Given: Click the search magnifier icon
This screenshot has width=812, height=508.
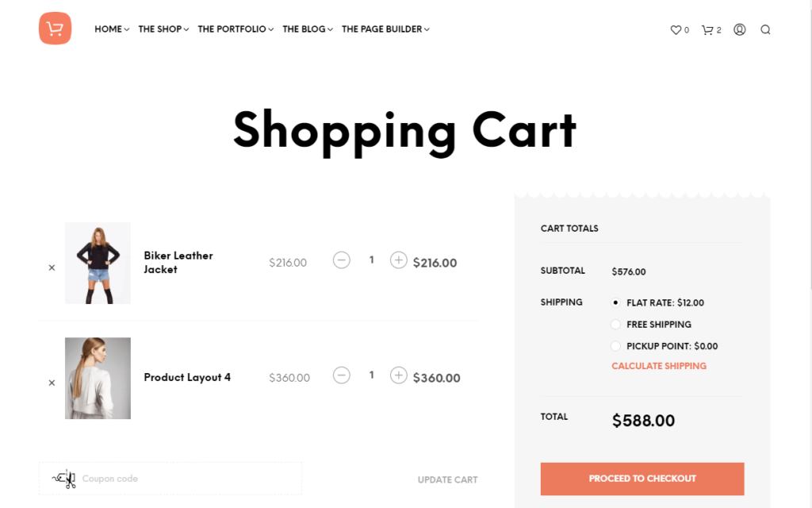Looking at the screenshot, I should [765, 29].
